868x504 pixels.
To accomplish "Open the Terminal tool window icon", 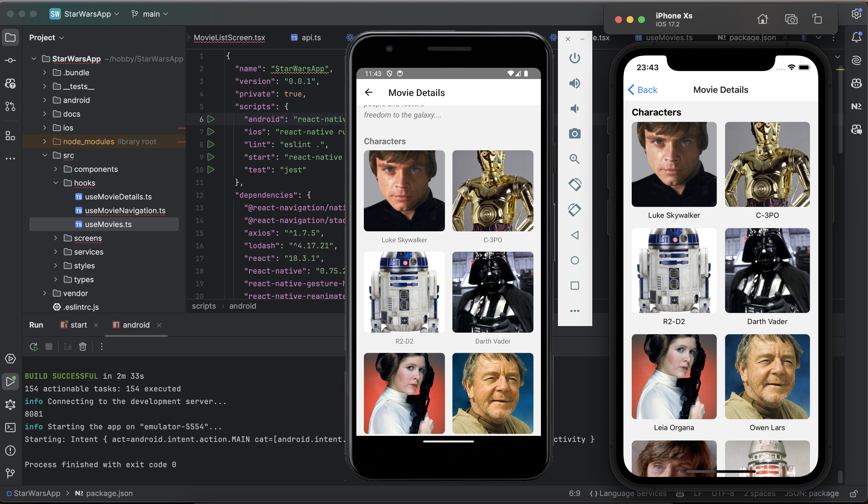I will pos(10,428).
